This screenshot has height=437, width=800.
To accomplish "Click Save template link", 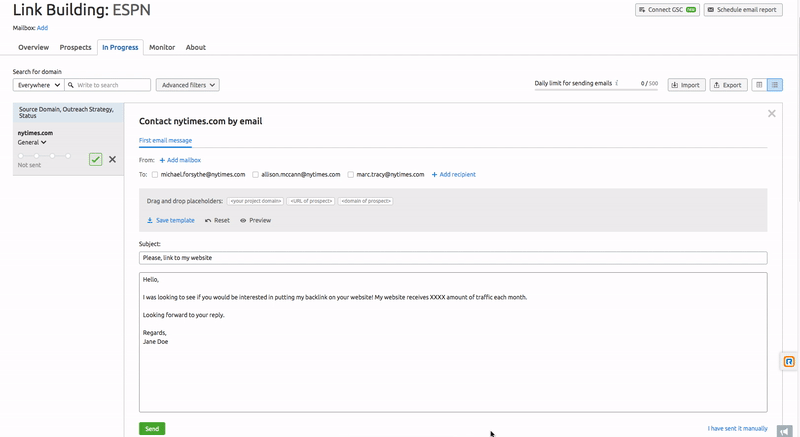I will point(171,220).
